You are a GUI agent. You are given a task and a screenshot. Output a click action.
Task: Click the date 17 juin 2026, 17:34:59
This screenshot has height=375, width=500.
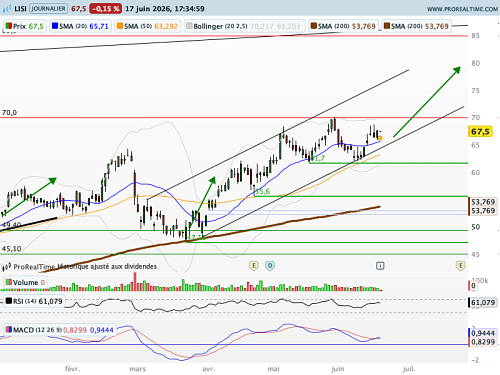coord(165,9)
